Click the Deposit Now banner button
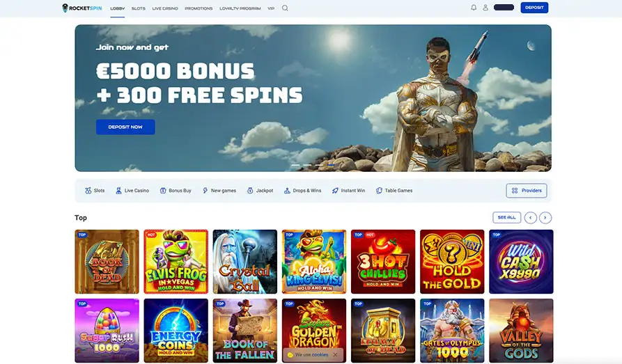622x364 pixels. [x=125, y=127]
